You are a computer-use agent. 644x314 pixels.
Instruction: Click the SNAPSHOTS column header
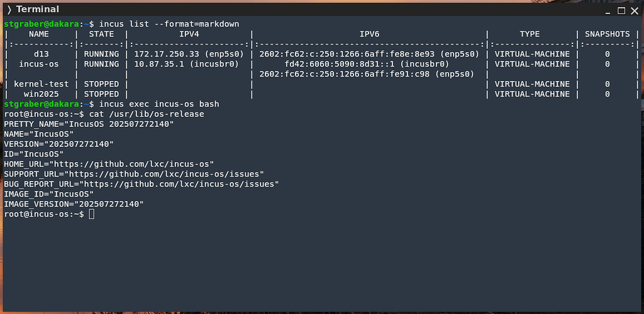608,34
